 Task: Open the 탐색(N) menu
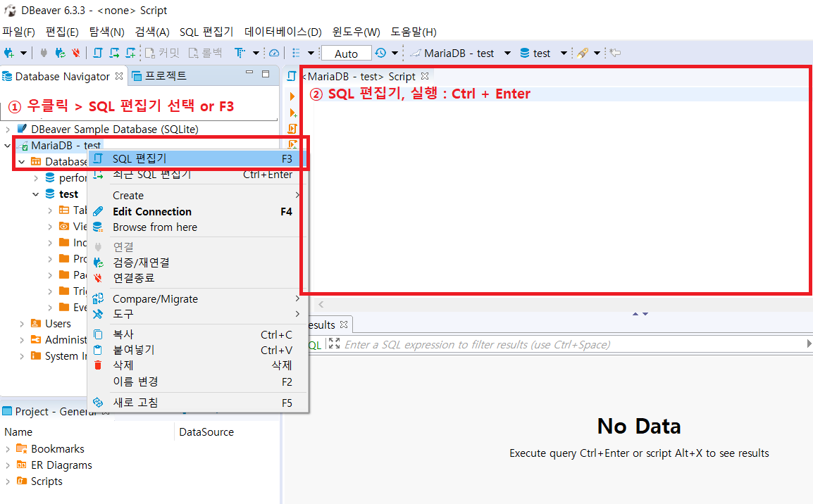pyautogui.click(x=107, y=32)
